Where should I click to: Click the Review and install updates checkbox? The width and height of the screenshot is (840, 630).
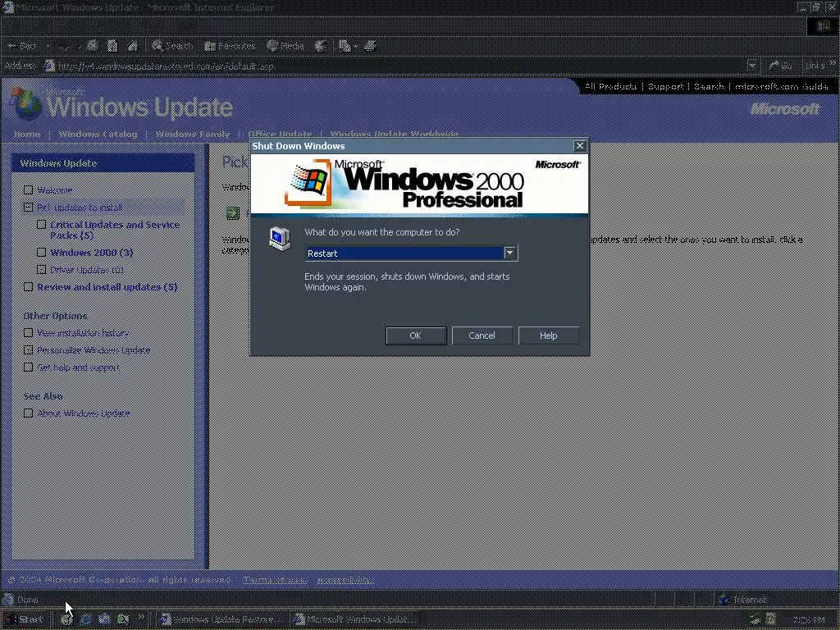(29, 287)
